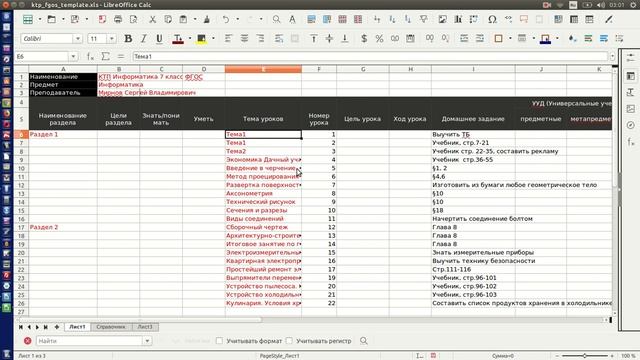Click the Sum sigma icon
The image size is (640, 360).
105,57
